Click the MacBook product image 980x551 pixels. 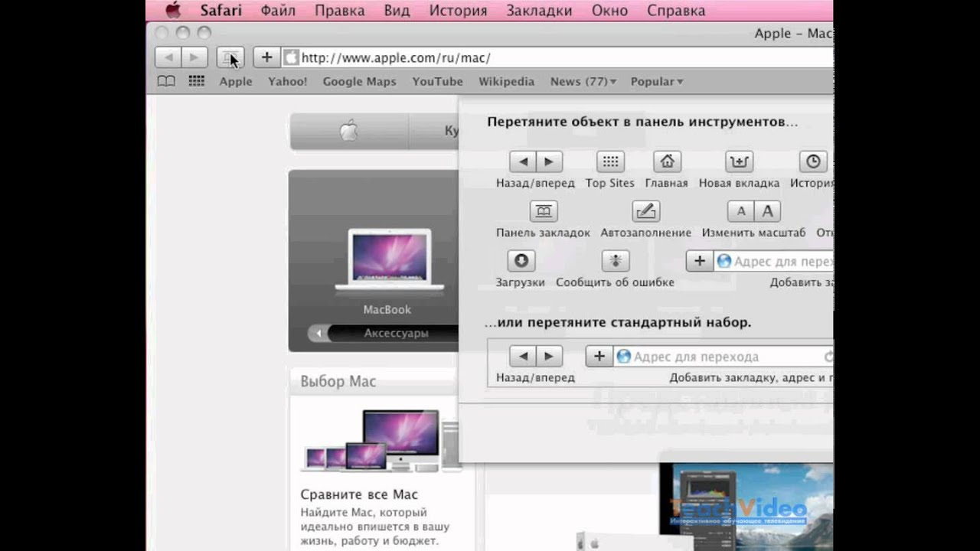(x=389, y=260)
